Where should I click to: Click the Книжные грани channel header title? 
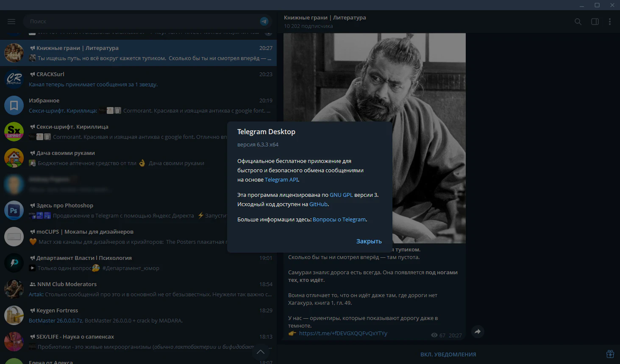coord(325,18)
